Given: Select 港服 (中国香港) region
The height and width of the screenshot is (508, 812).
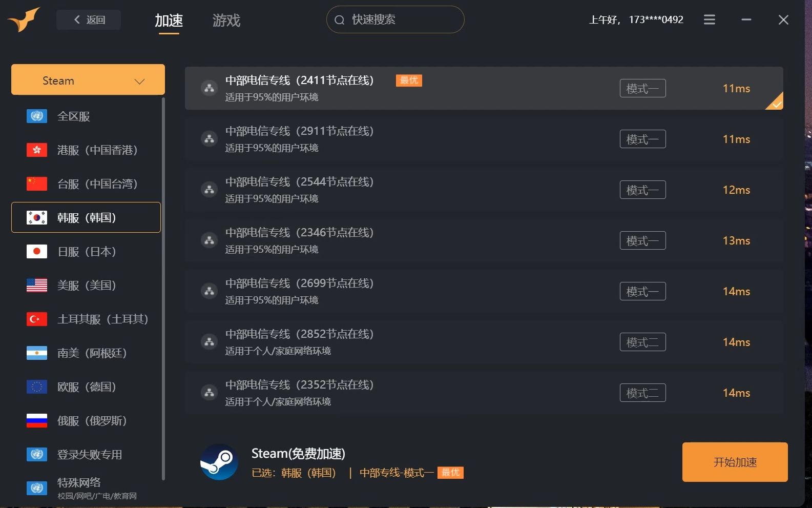Looking at the screenshot, I should click(x=86, y=150).
